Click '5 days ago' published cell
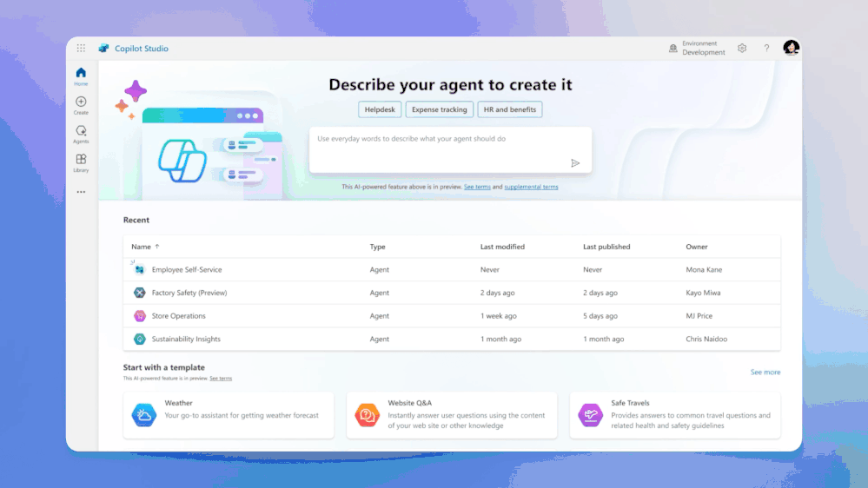This screenshot has width=868, height=488. pos(600,316)
